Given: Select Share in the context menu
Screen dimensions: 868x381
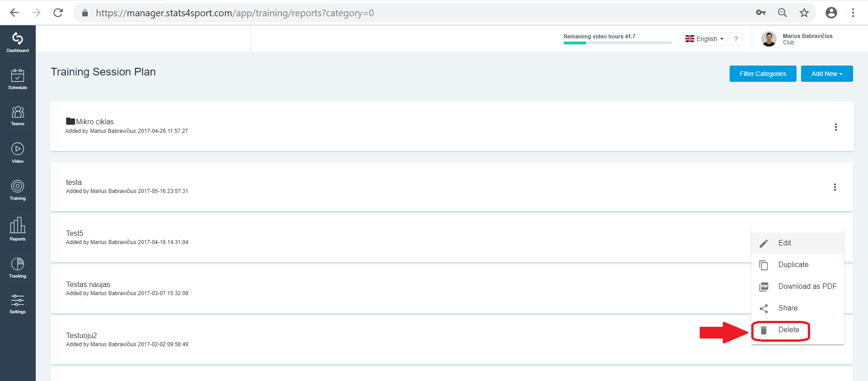Looking at the screenshot, I should coord(797,308).
